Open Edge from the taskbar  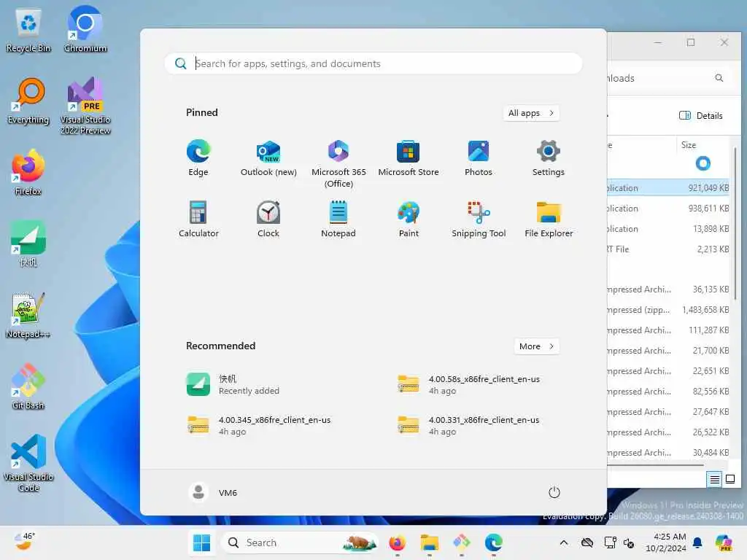(x=494, y=542)
